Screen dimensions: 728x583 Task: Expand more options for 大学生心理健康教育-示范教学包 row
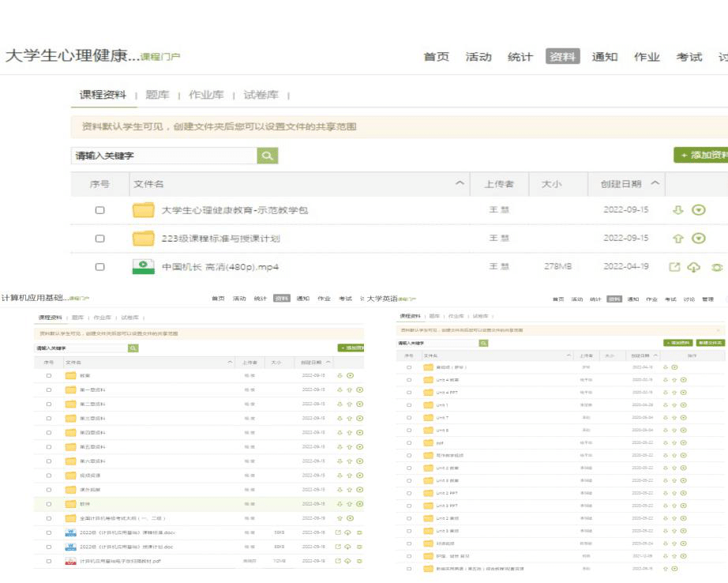click(x=698, y=210)
